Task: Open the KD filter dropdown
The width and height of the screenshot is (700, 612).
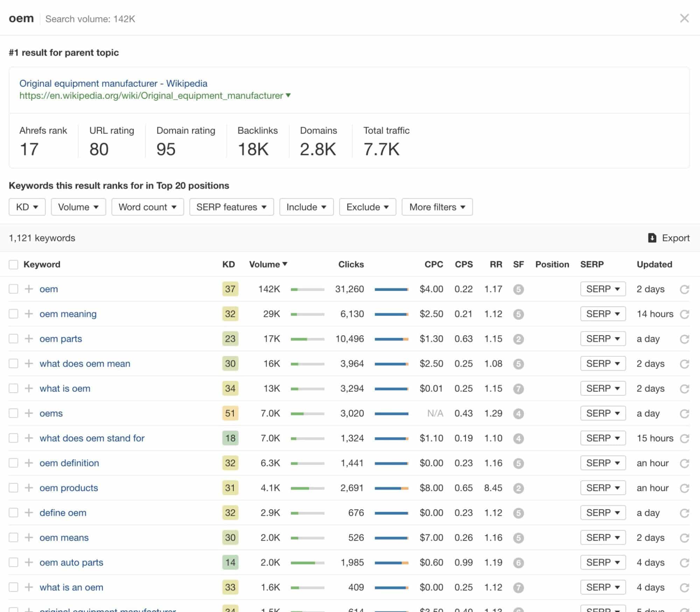Action: point(27,207)
